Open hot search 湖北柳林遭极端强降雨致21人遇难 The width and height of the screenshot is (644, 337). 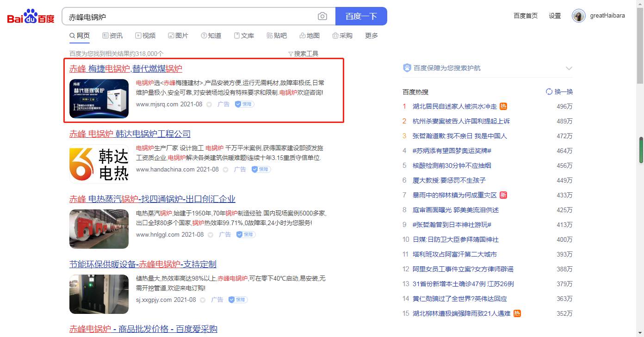[462, 313]
